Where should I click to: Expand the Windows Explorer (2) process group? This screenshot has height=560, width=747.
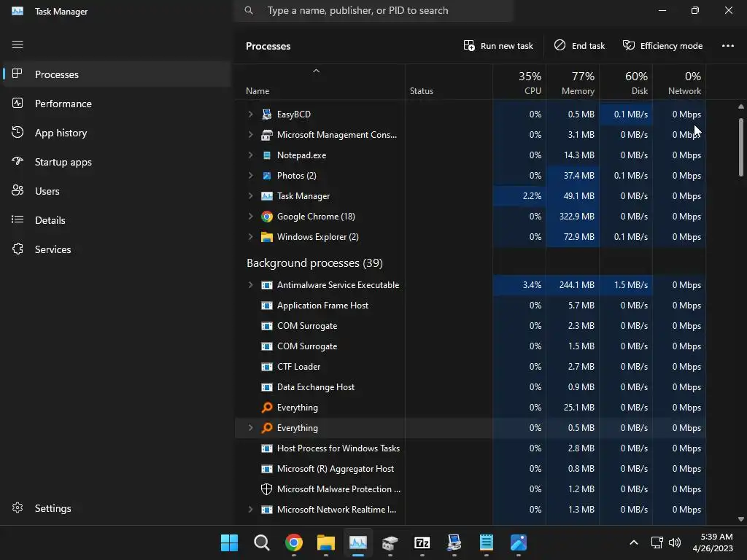click(251, 237)
